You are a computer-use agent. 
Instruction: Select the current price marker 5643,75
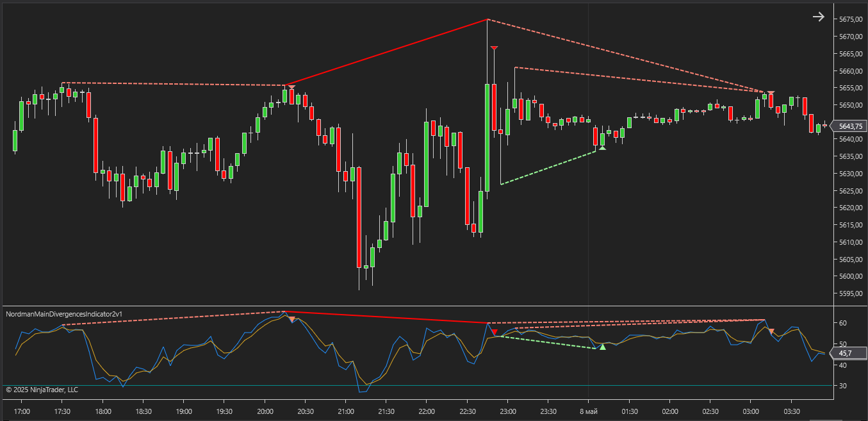click(x=849, y=126)
